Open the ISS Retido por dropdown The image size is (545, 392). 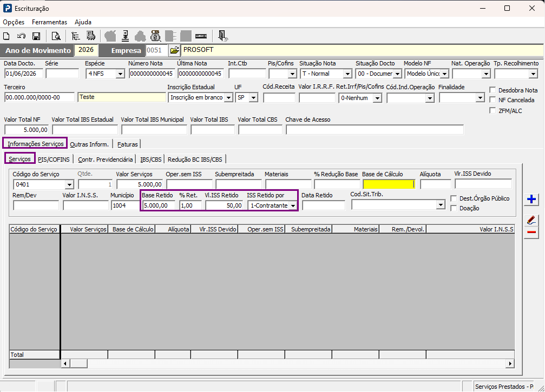point(293,205)
